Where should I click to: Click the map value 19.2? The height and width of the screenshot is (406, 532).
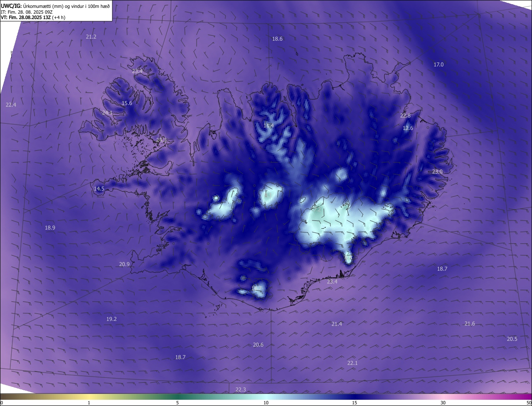(111, 319)
